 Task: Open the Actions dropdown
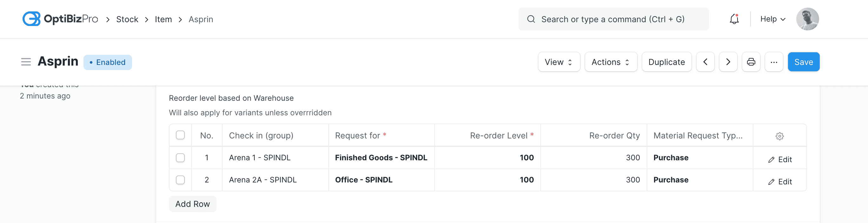(610, 61)
